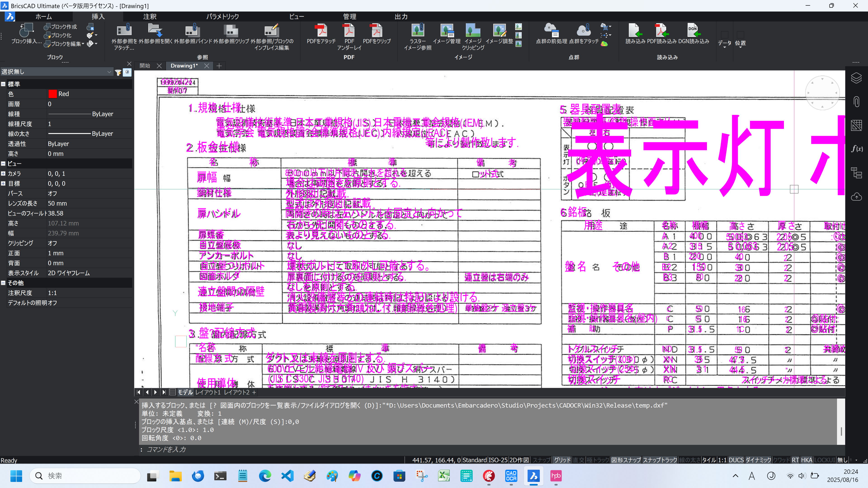Click the paperclip attachments icon in right sidebar
This screenshot has width=868, height=488.
pyautogui.click(x=856, y=102)
